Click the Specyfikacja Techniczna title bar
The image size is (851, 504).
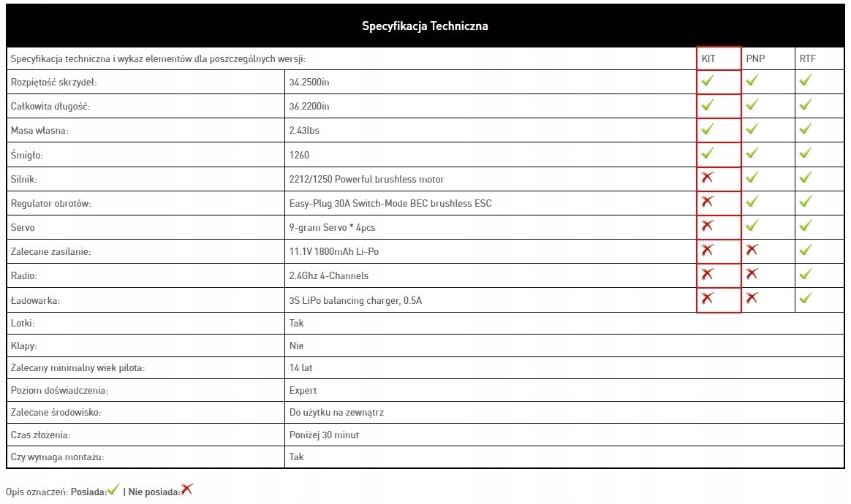(425, 26)
